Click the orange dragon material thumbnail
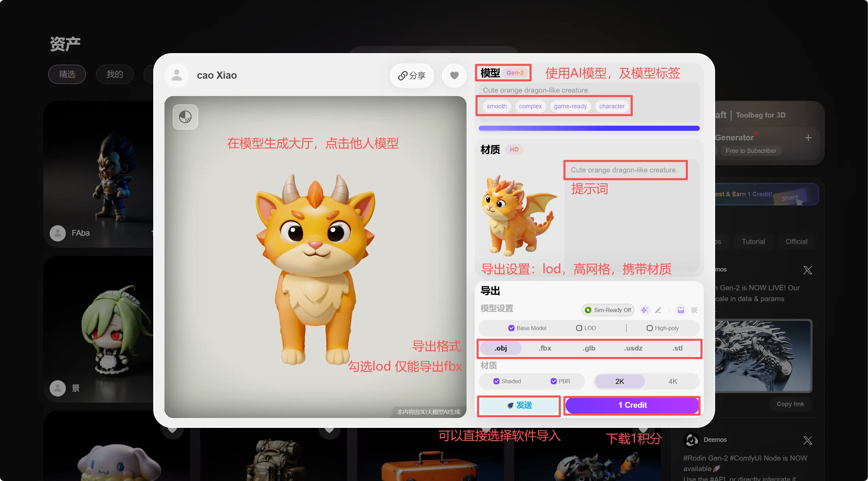Screen dimensions: 868x481 pos(519,215)
